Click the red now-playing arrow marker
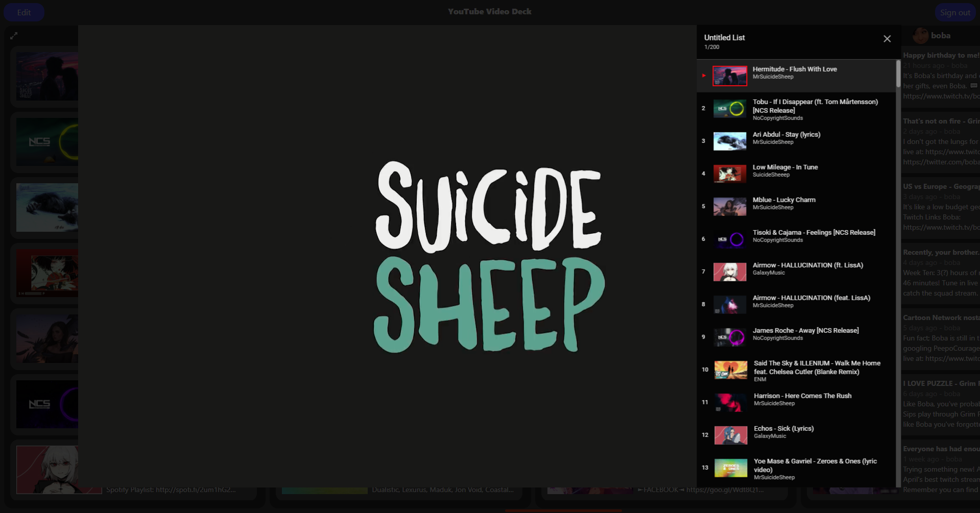The height and width of the screenshot is (513, 980). coord(704,76)
